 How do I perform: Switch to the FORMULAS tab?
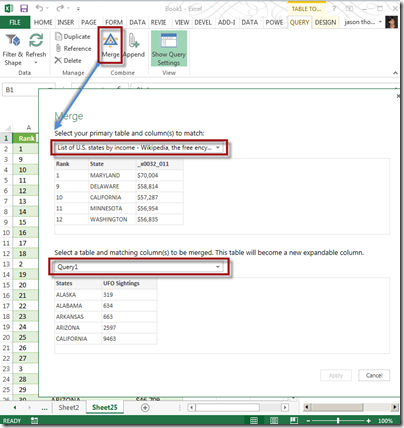click(114, 22)
